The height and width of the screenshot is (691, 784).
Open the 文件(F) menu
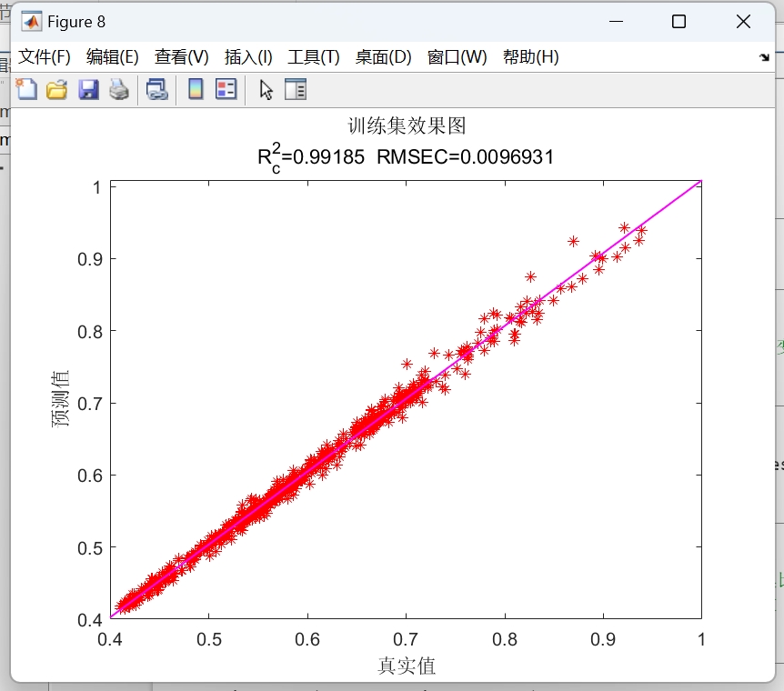pyautogui.click(x=43, y=55)
